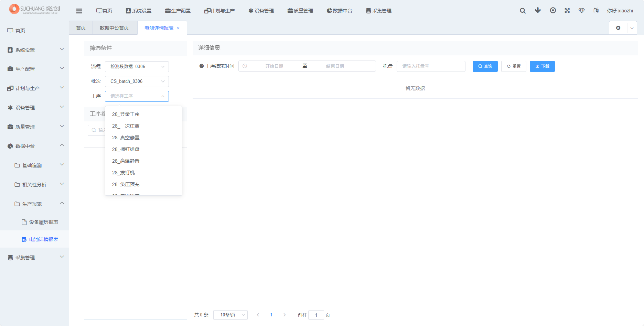
Task: Open 电池详情报表 in the sidebar
Action: 34,239
